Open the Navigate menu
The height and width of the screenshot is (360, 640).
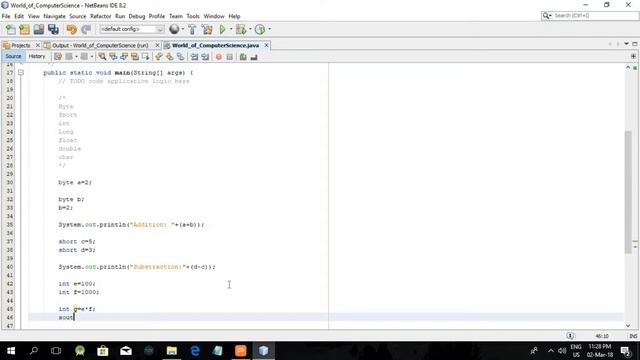coord(54,16)
